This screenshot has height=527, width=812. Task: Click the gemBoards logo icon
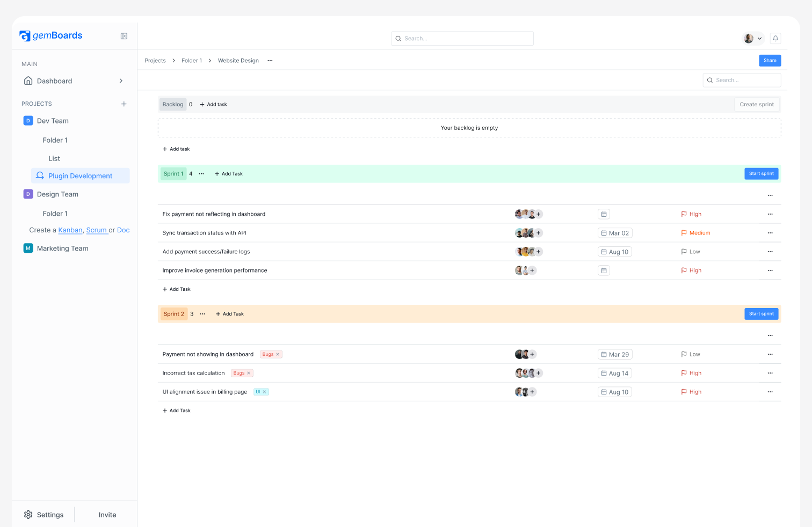(25, 35)
